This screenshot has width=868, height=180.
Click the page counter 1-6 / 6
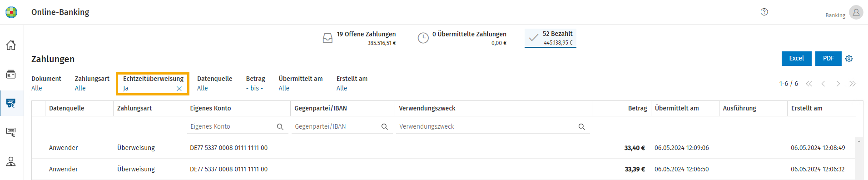(x=789, y=84)
